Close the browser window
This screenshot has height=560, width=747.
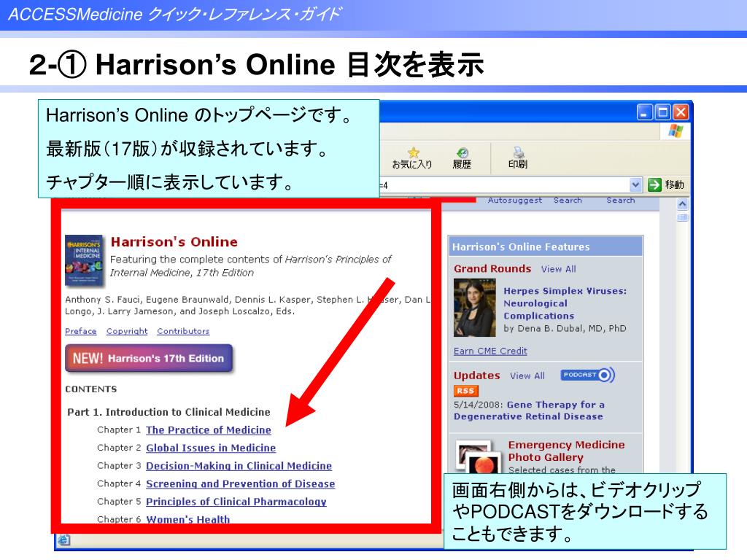pyautogui.click(x=681, y=112)
